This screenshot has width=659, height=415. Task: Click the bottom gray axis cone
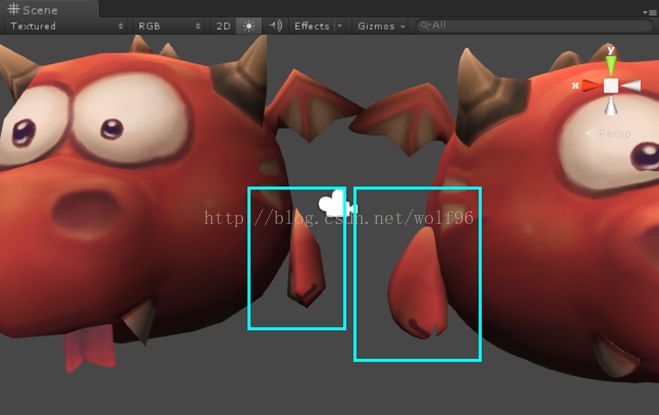tap(611, 106)
